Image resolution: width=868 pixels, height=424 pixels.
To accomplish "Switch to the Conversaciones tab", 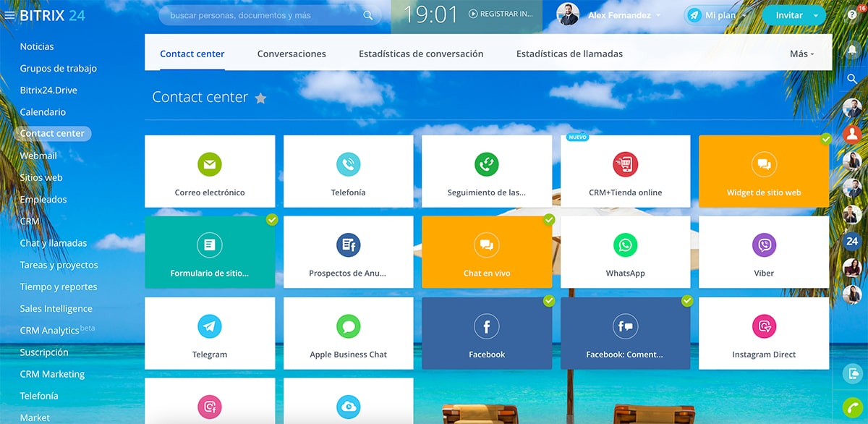I will pos(292,54).
